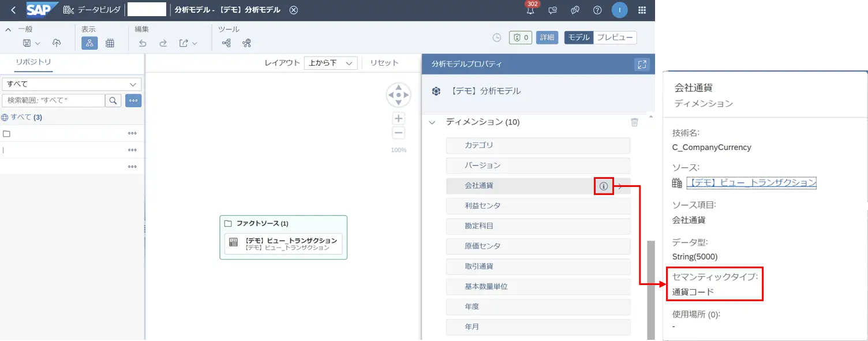Open the データビルダ builder icon
Viewport: 868px width, 341px height.
(69, 10)
